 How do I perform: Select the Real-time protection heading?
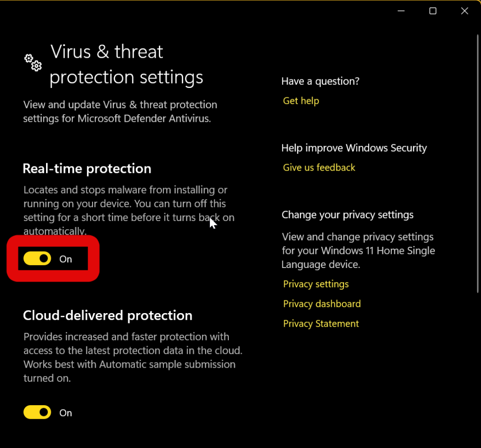pyautogui.click(x=87, y=169)
